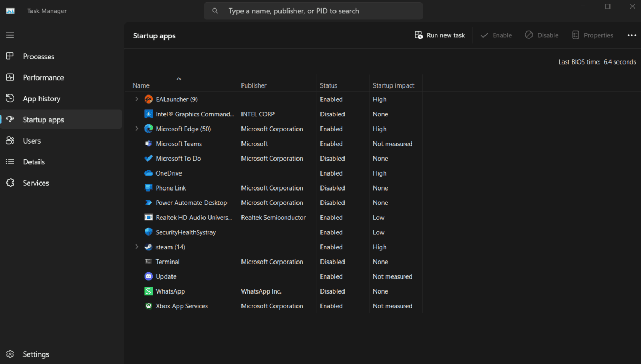The width and height of the screenshot is (641, 364).
Task: Click the Settings gear icon
Action: pyautogui.click(x=10, y=354)
